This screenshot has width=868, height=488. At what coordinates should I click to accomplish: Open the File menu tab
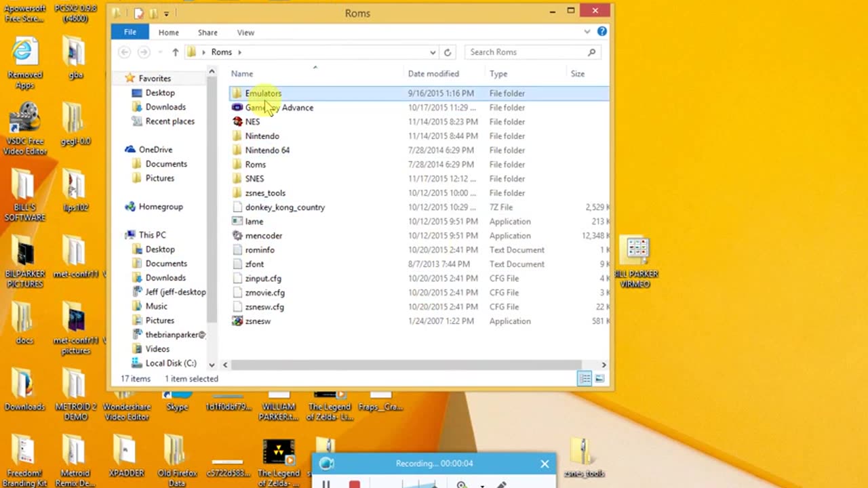pyautogui.click(x=130, y=32)
